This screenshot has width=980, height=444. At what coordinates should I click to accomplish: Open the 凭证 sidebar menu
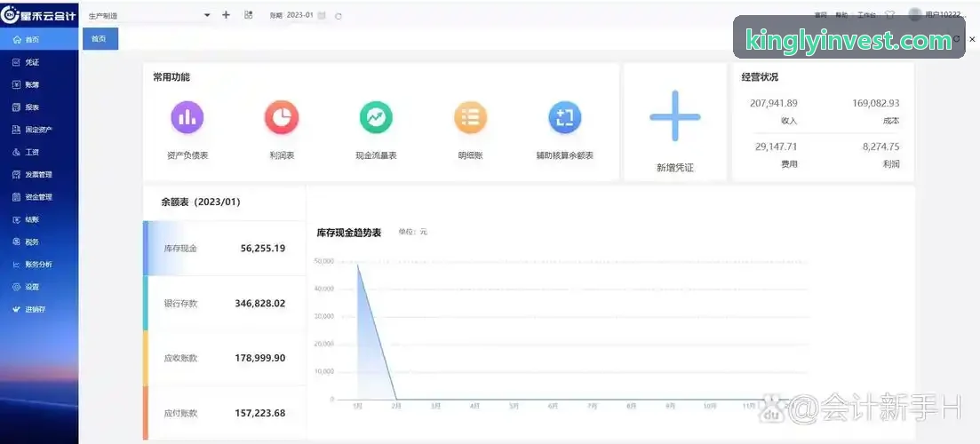point(39,62)
